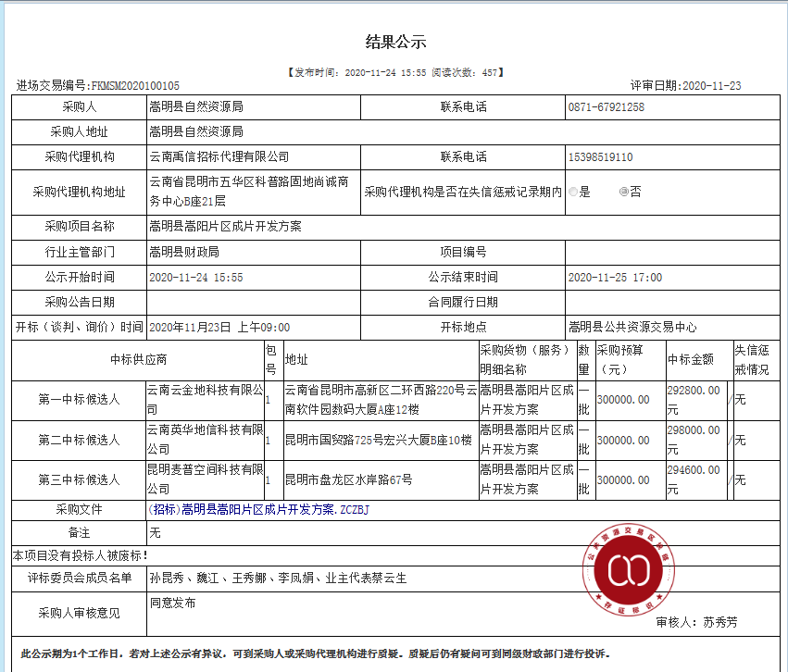Open the 嵩明县嵩阳片区成片开发方案.ZCZBJ file link
The width and height of the screenshot is (788, 672).
click(x=259, y=510)
